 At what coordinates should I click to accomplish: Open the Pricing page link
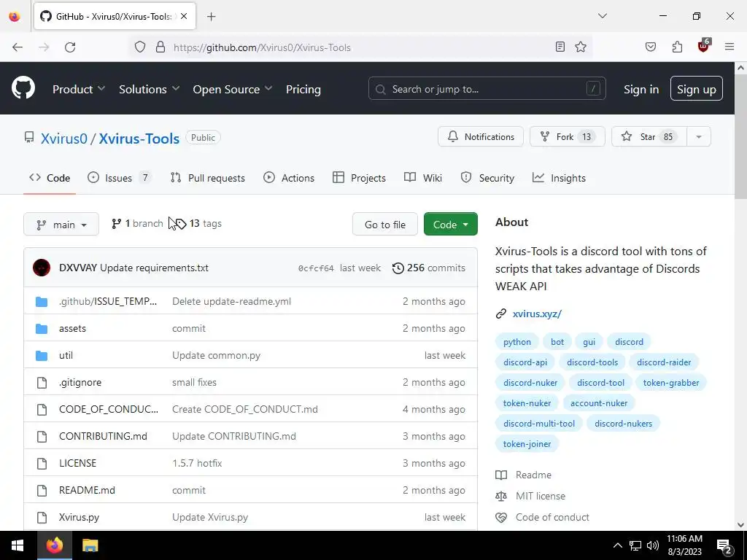pyautogui.click(x=303, y=89)
